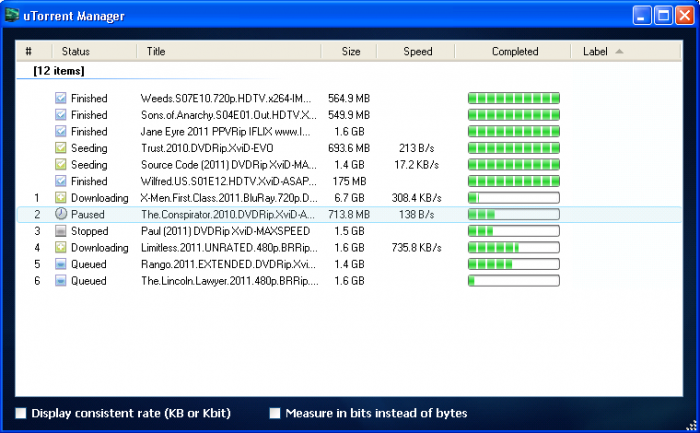The image size is (700, 433).
Task: Click the 138 B/s speed value
Action: pyautogui.click(x=416, y=214)
